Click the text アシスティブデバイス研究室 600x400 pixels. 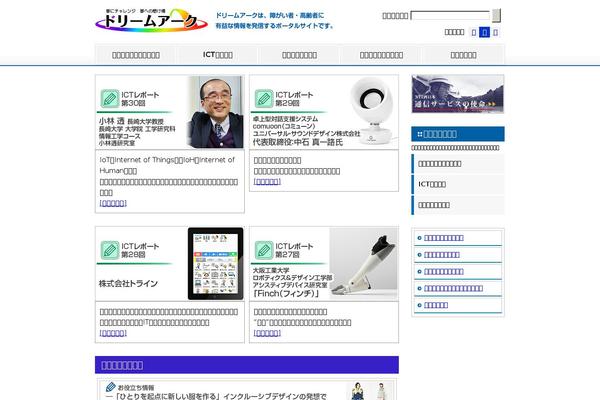point(290,285)
